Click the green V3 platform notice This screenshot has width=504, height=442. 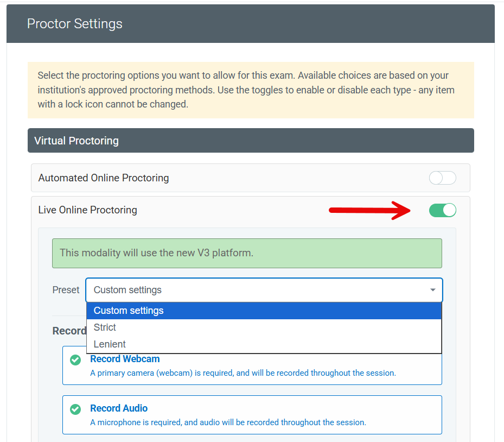point(247,253)
